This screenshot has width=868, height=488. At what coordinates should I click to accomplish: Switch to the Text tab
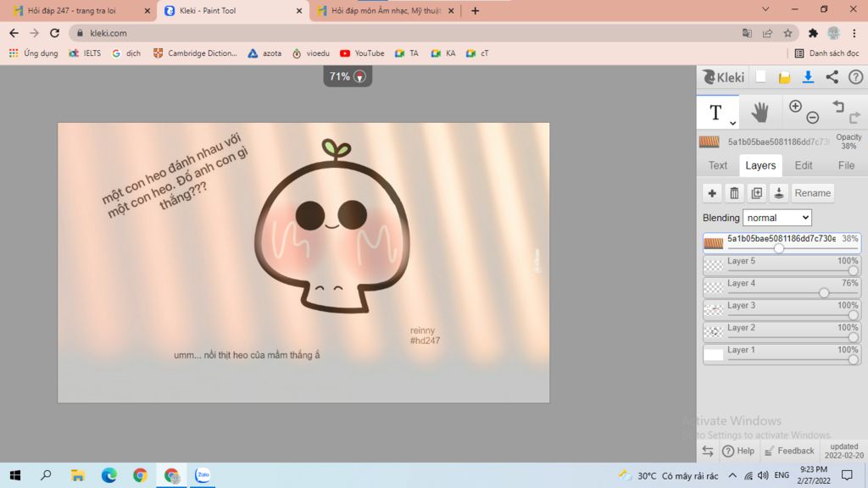(717, 165)
